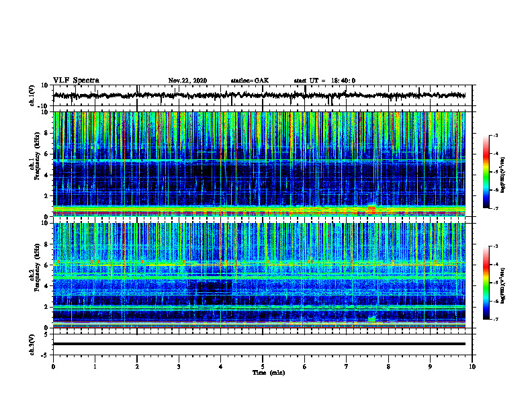The width and height of the screenshot is (532, 411).
Task: Click time-axis tick label "3"
Action: [179, 367]
